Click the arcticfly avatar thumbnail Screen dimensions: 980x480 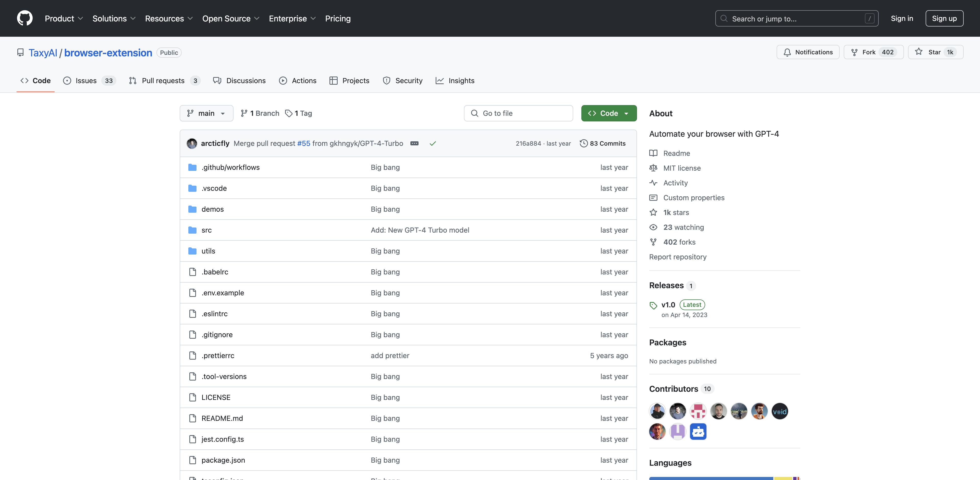(192, 143)
